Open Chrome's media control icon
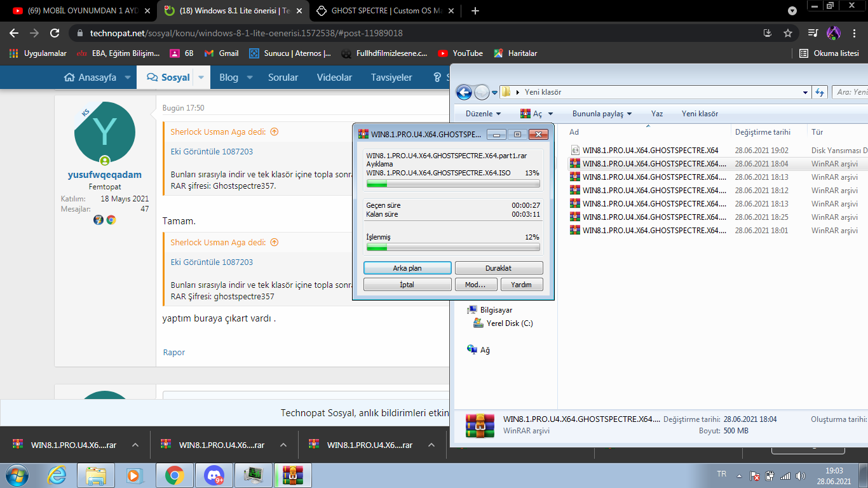The image size is (868, 488). tap(813, 33)
